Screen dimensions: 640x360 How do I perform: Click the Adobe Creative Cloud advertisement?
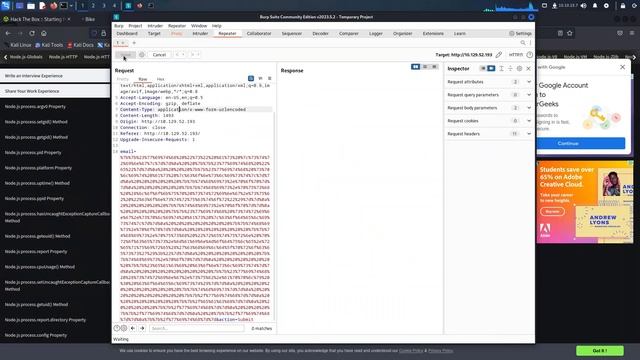[584, 202]
